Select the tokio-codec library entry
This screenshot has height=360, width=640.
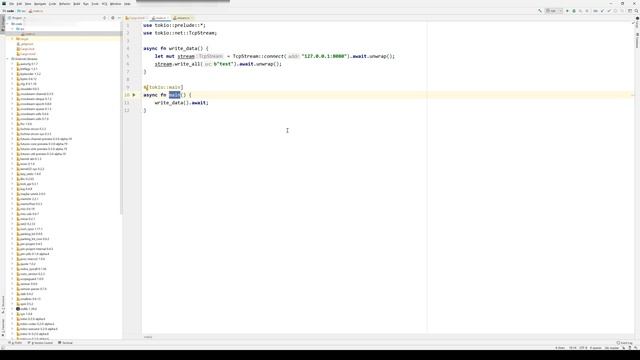35,324
